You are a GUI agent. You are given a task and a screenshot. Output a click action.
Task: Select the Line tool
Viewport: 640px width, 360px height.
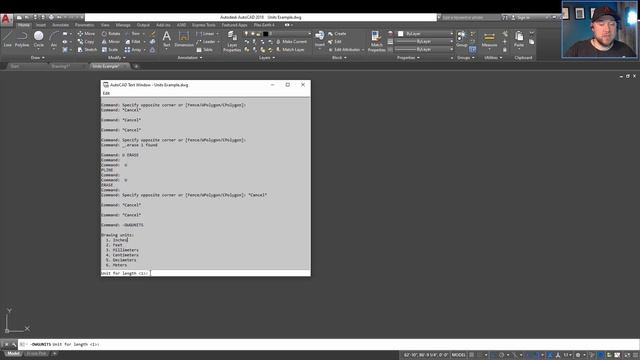(x=7, y=39)
